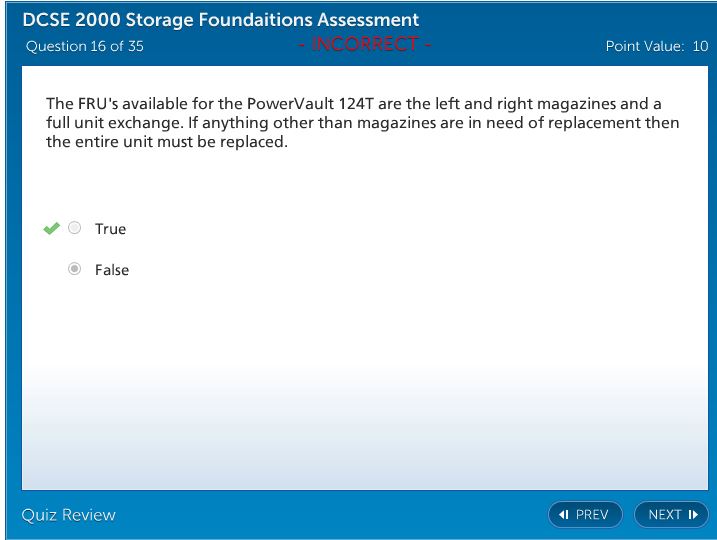The height and width of the screenshot is (540, 717).
Task: Go back with the PREV button
Action: (585, 515)
